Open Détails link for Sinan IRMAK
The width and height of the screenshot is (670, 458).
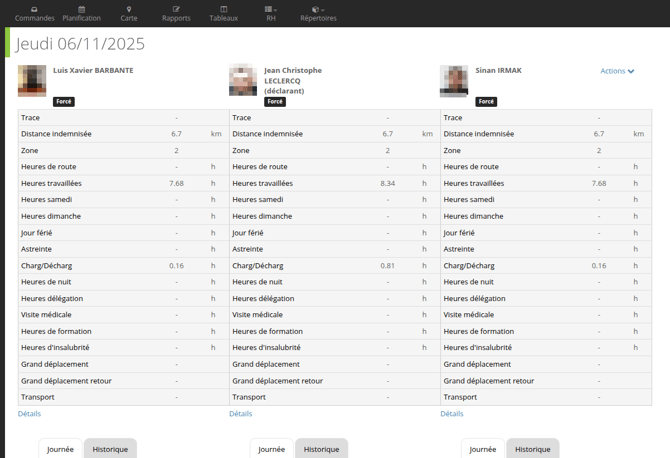click(x=452, y=414)
